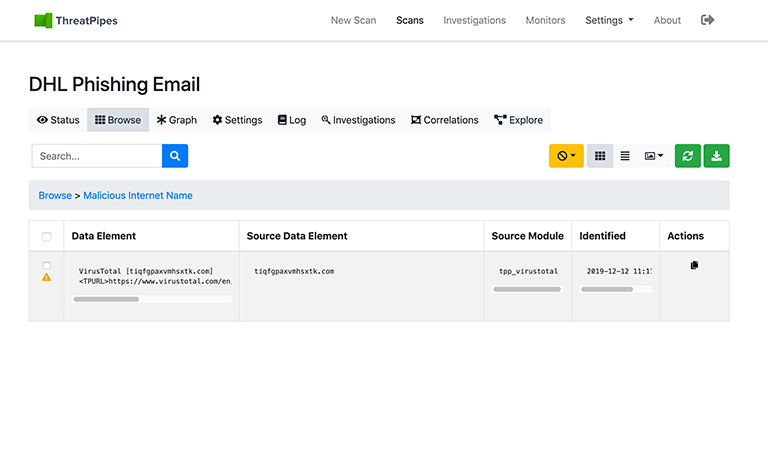
Task: Click the copy icon in Actions column
Action: pyautogui.click(x=694, y=265)
